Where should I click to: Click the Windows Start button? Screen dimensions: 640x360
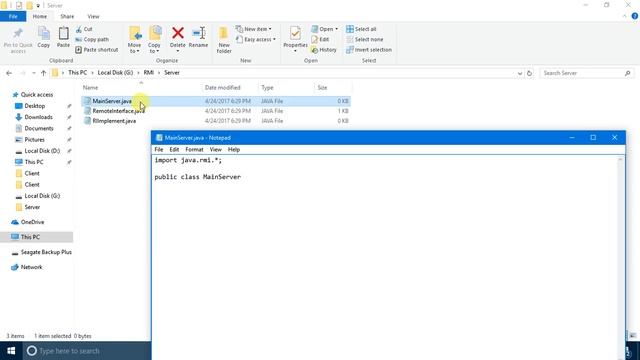click(11, 351)
